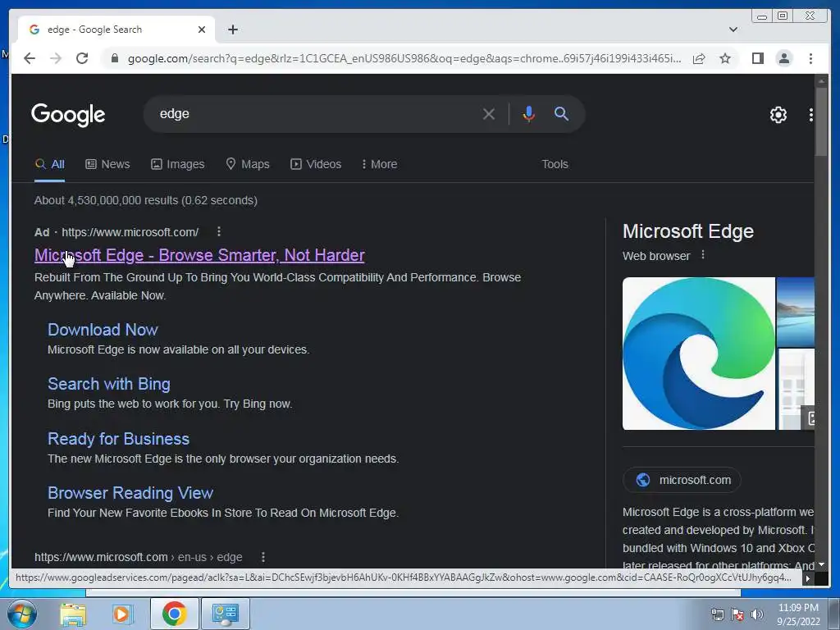The width and height of the screenshot is (840, 630).
Task: Select the All results tab
Action: 49,164
